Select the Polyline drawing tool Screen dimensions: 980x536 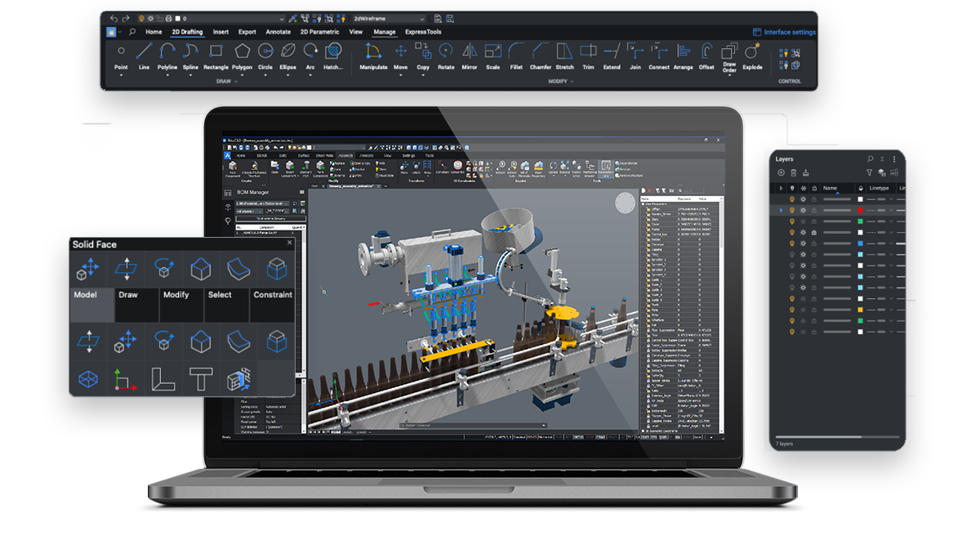(167, 51)
